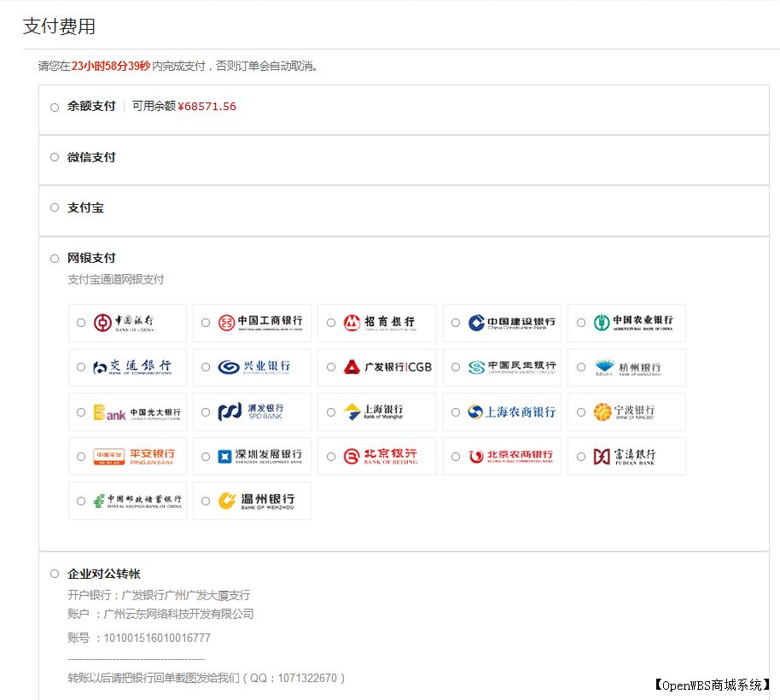Image resolution: width=780 pixels, height=700 pixels.
Task: Click the 兴业银行 logo icon
Action: [x=260, y=367]
